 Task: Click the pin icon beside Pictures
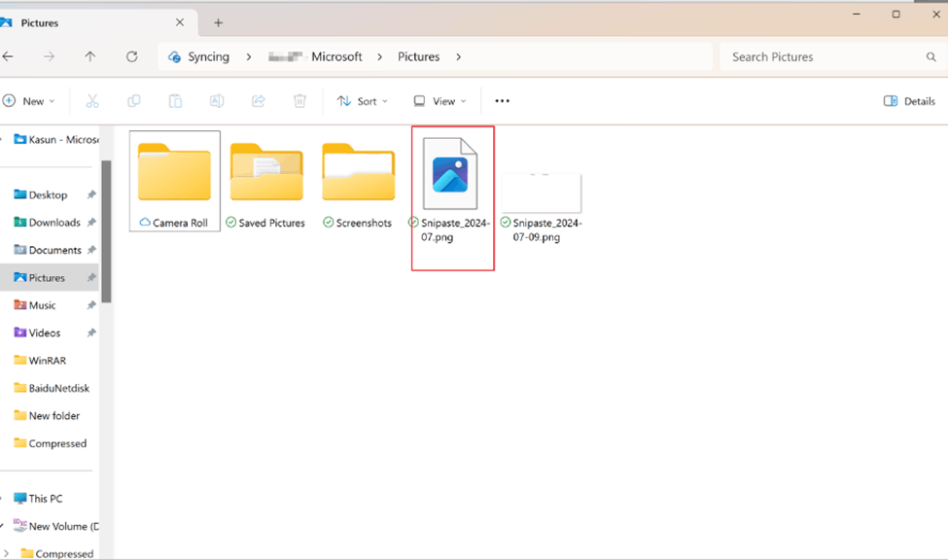(x=91, y=278)
